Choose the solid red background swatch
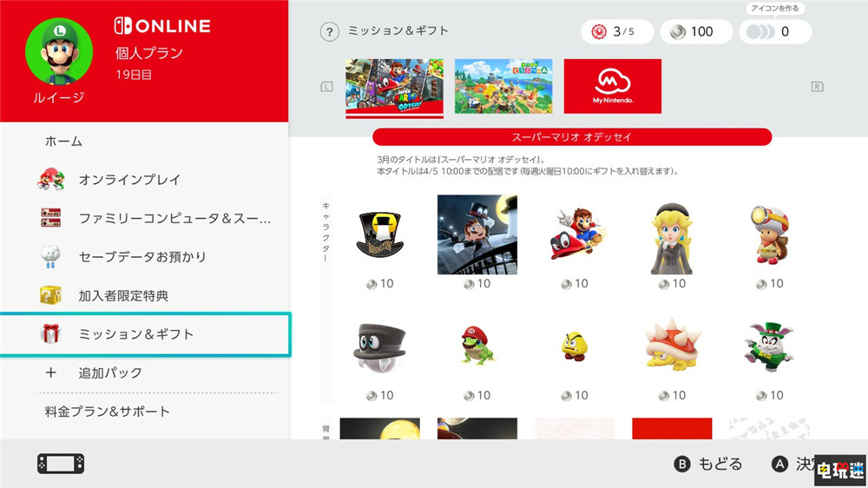This screenshot has height=488, width=868. (x=672, y=429)
